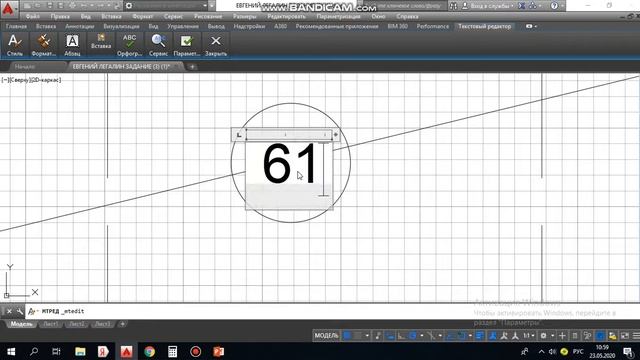Screen dimensions: 640x360
Task: Open the Абзац paragraph panel
Action: pyautogui.click(x=72, y=45)
